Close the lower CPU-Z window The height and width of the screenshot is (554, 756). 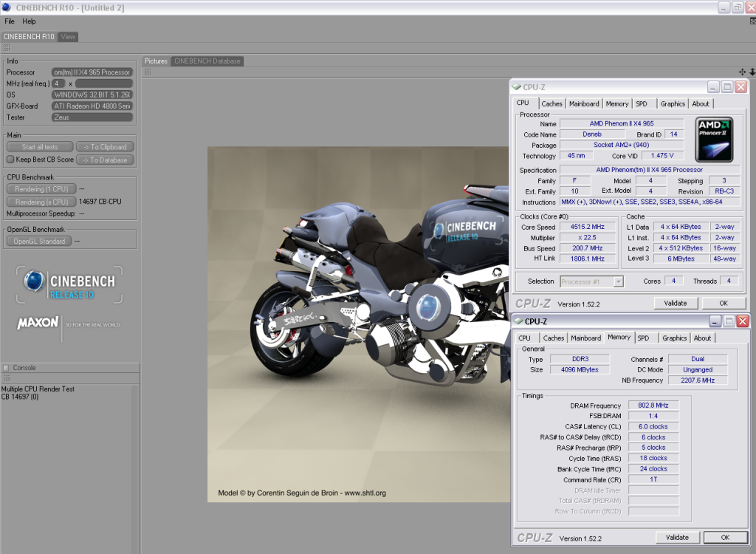coord(743,321)
